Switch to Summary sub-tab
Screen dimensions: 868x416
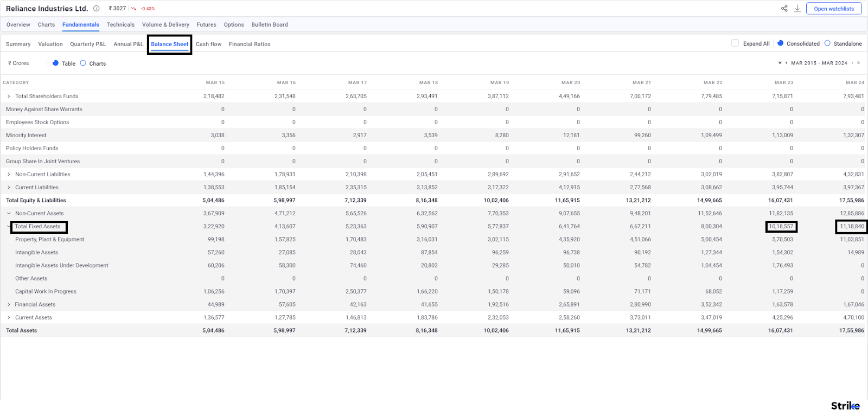click(18, 44)
